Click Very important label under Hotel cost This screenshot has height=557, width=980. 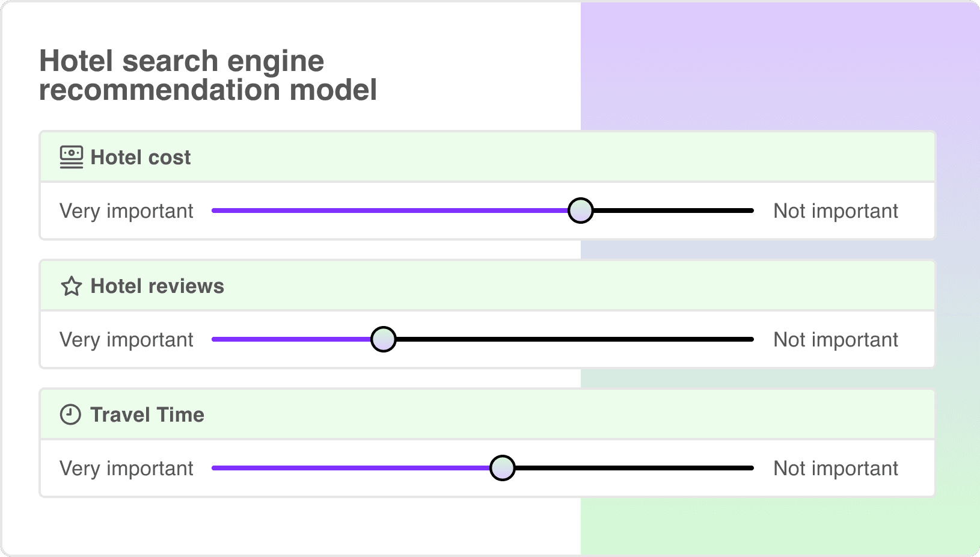click(x=126, y=211)
